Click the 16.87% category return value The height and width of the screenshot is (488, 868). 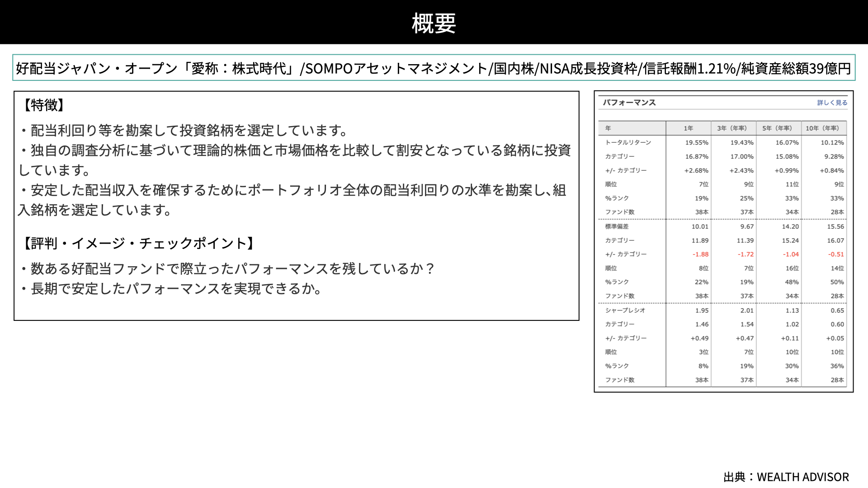[x=697, y=156]
